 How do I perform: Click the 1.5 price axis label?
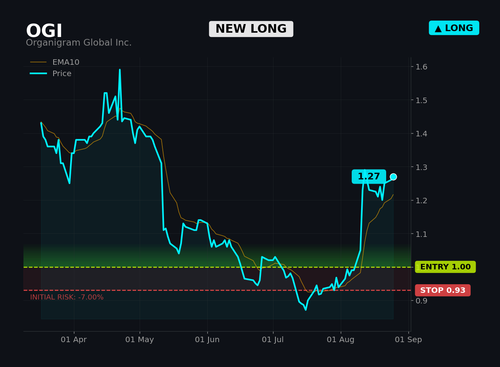click(421, 100)
